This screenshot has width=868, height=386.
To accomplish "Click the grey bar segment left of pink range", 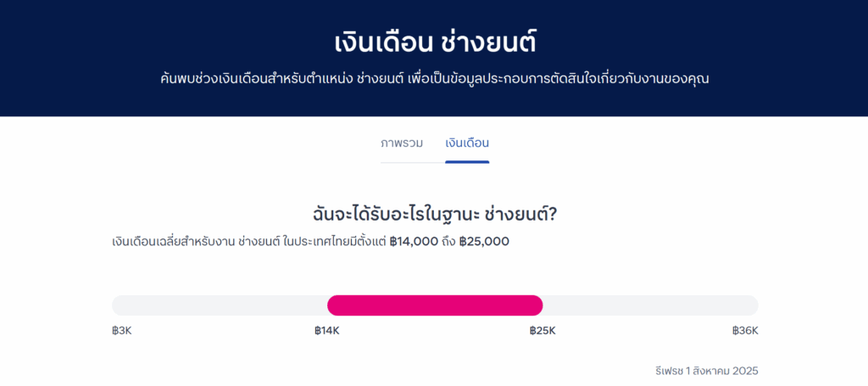I will (220, 305).
